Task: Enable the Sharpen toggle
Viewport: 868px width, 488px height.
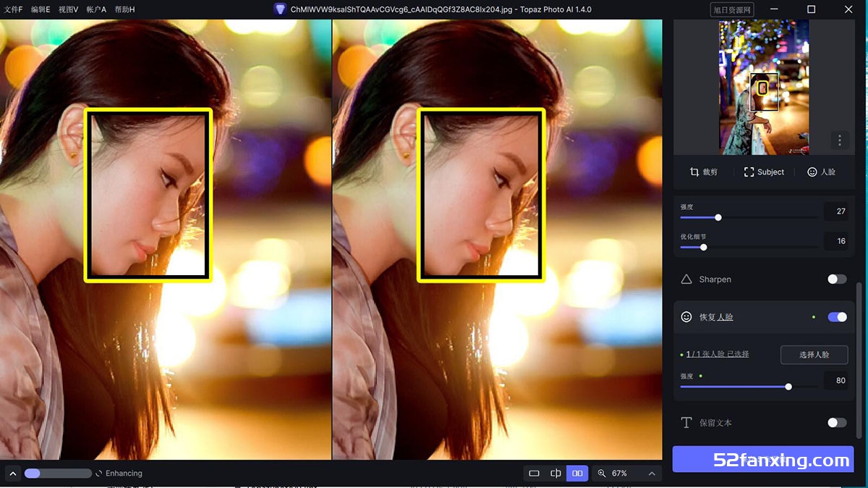Action: pos(837,279)
